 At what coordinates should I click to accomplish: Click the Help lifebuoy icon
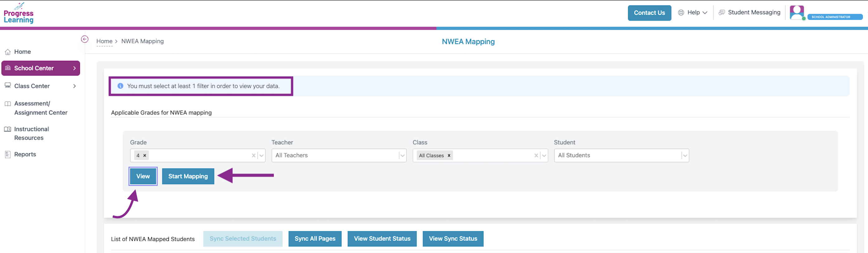coord(681,12)
